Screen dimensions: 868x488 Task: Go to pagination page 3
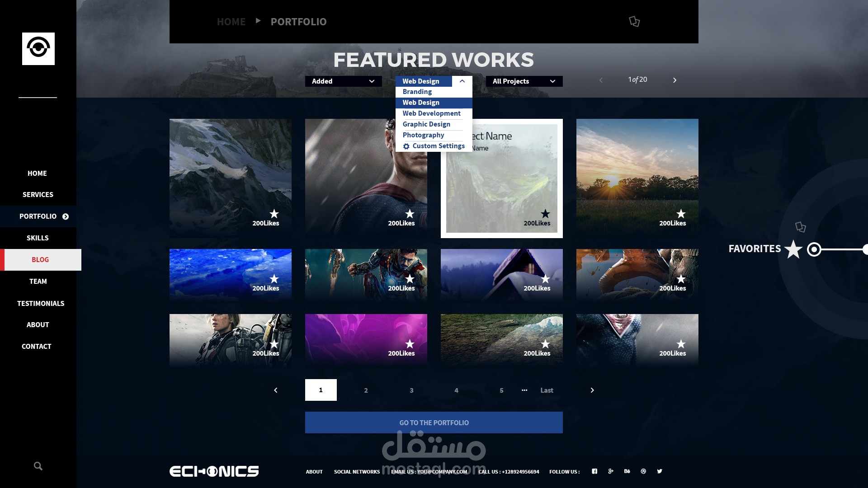(x=411, y=390)
